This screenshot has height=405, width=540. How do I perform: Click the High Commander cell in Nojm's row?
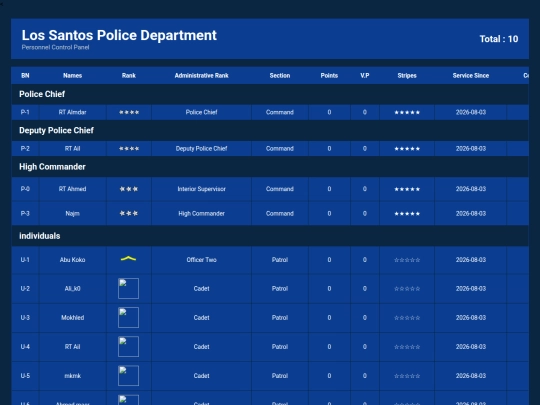[x=201, y=214]
